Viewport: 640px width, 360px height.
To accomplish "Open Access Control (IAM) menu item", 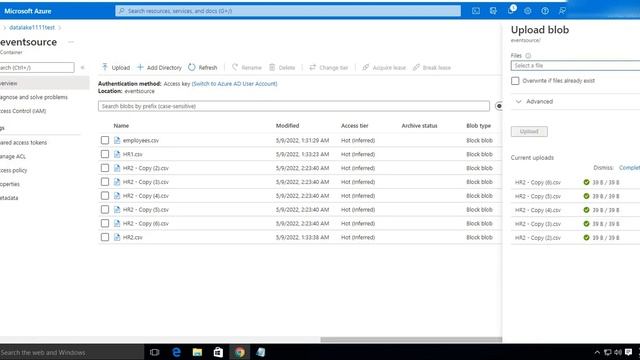I will click(23, 111).
